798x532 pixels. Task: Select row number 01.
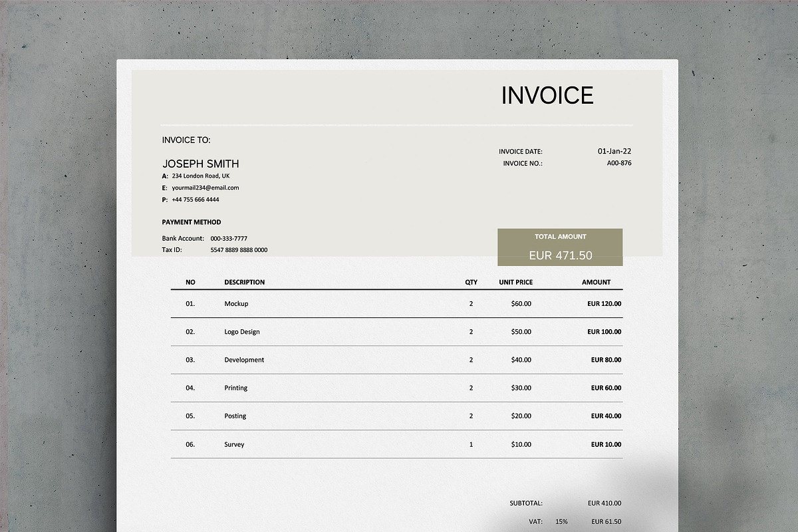click(190, 304)
